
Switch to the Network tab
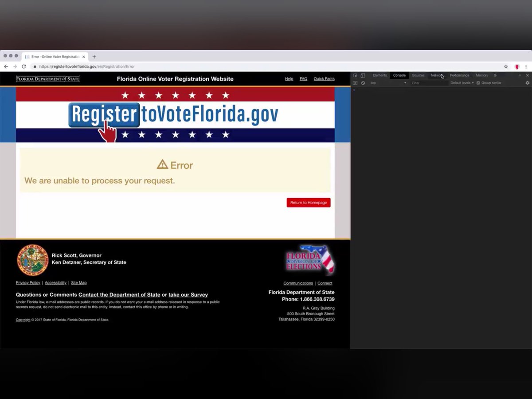[437, 75]
